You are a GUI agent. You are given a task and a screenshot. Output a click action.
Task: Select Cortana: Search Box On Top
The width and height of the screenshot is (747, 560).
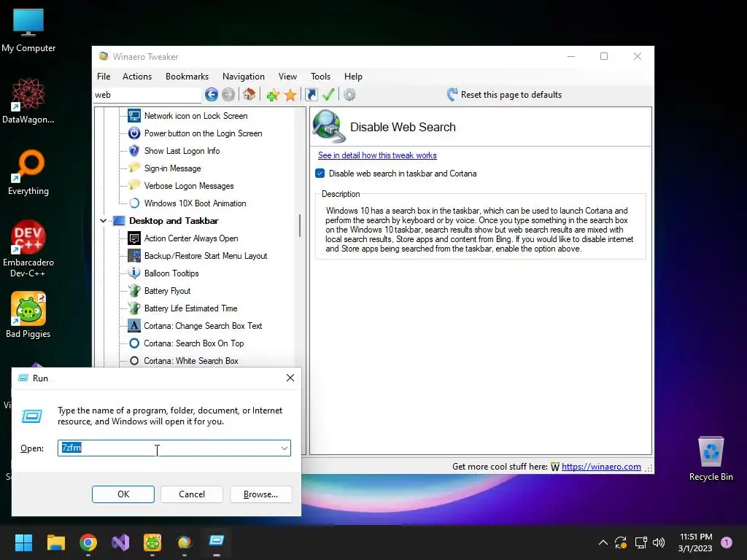point(194,343)
